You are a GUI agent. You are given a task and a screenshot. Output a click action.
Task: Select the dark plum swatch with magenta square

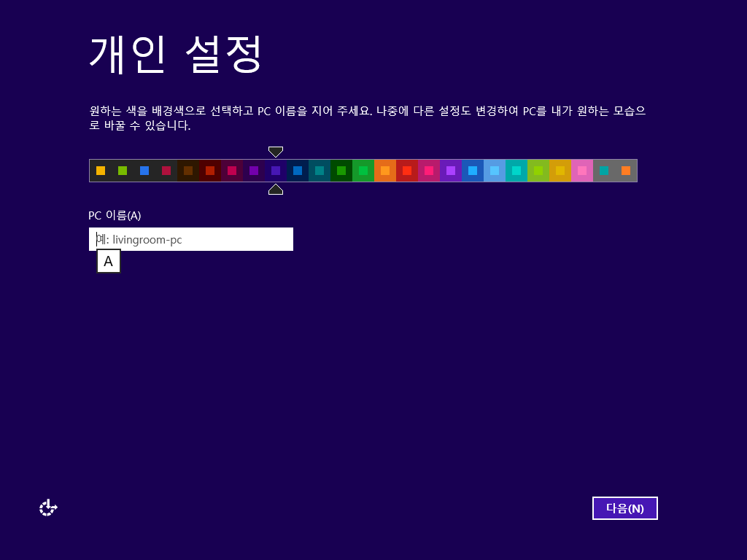(x=232, y=171)
